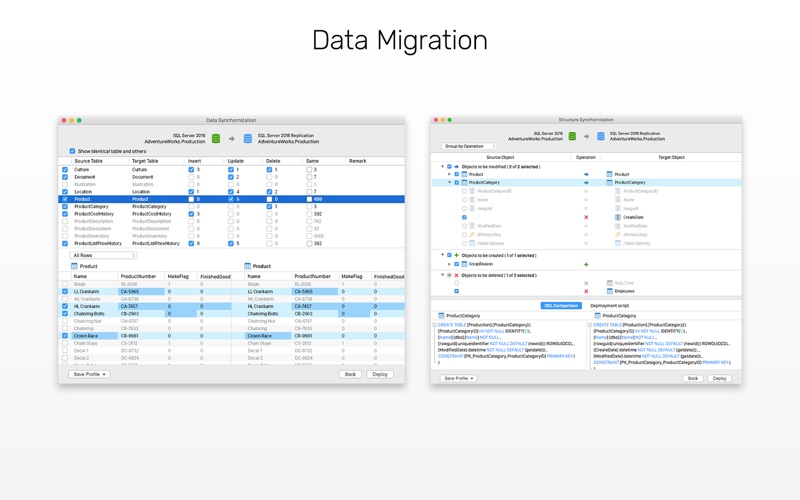Uncheck the Document source table checkbox

[x=65, y=177]
